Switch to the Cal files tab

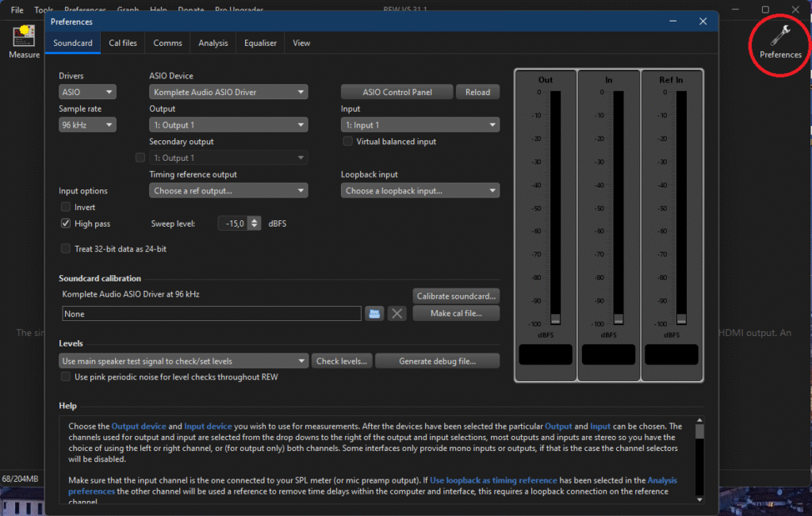pyautogui.click(x=123, y=44)
